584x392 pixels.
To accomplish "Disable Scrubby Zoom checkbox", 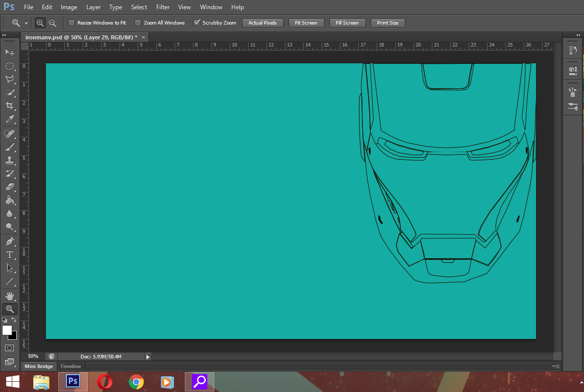I will click(197, 23).
